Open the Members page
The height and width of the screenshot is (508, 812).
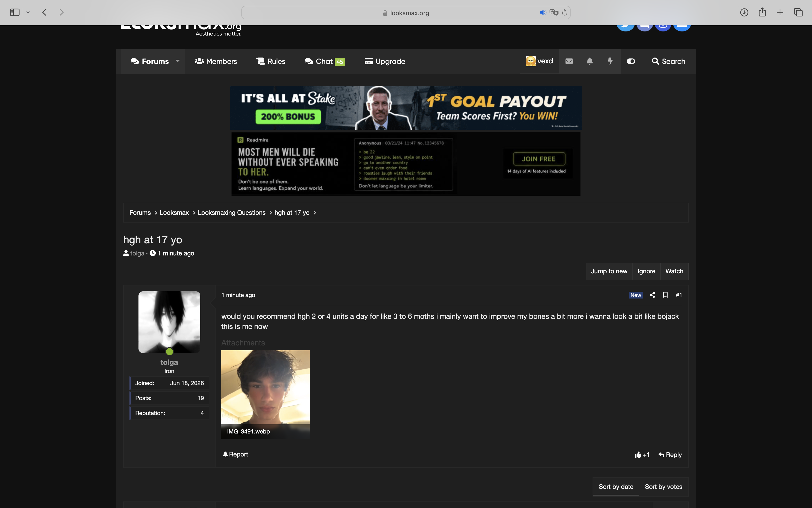[x=216, y=61]
